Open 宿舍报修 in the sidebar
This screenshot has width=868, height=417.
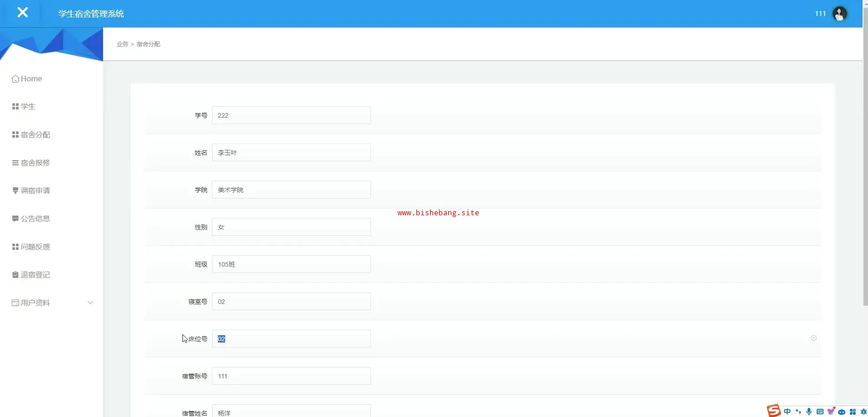click(x=31, y=163)
